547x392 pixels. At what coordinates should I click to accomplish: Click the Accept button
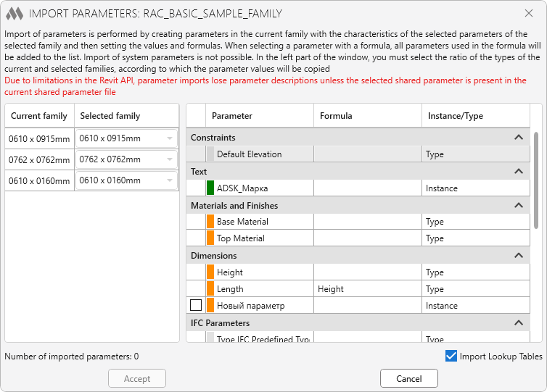pyautogui.click(x=137, y=378)
